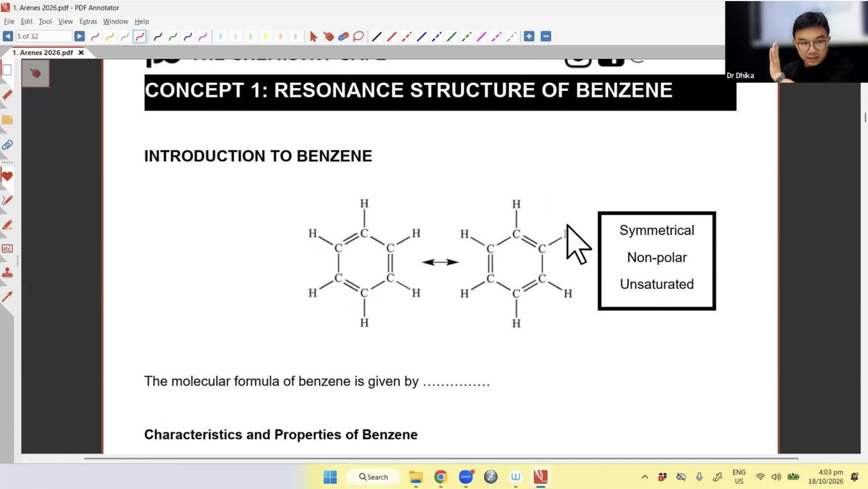Choose the solid black line tool

[377, 36]
